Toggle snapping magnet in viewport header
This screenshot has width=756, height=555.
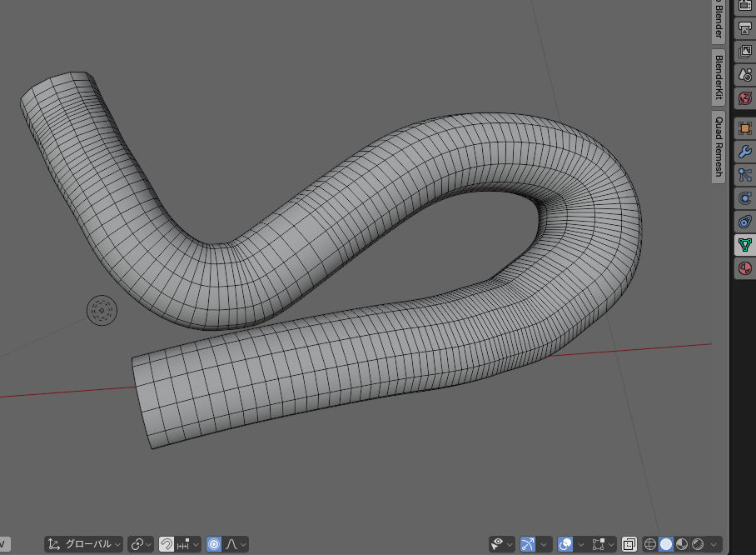tap(167, 544)
